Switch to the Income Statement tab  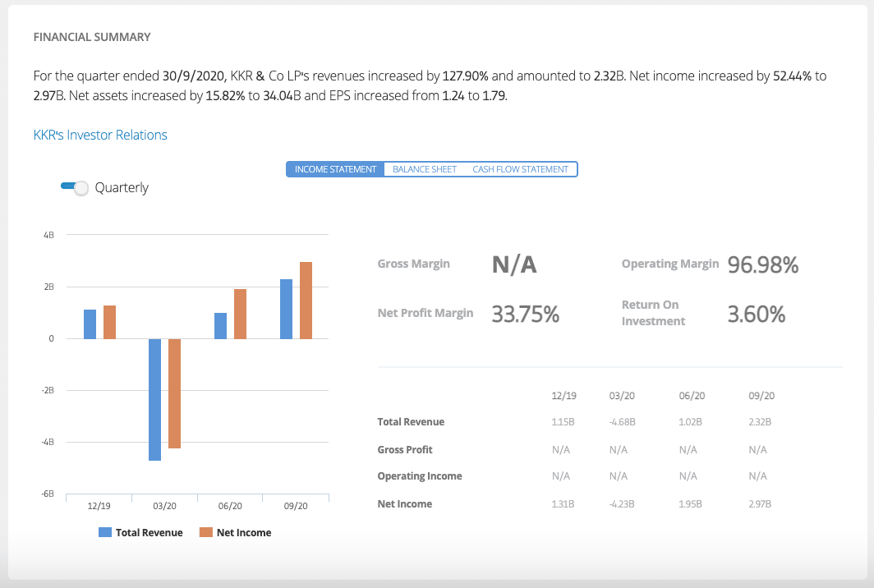coord(335,169)
